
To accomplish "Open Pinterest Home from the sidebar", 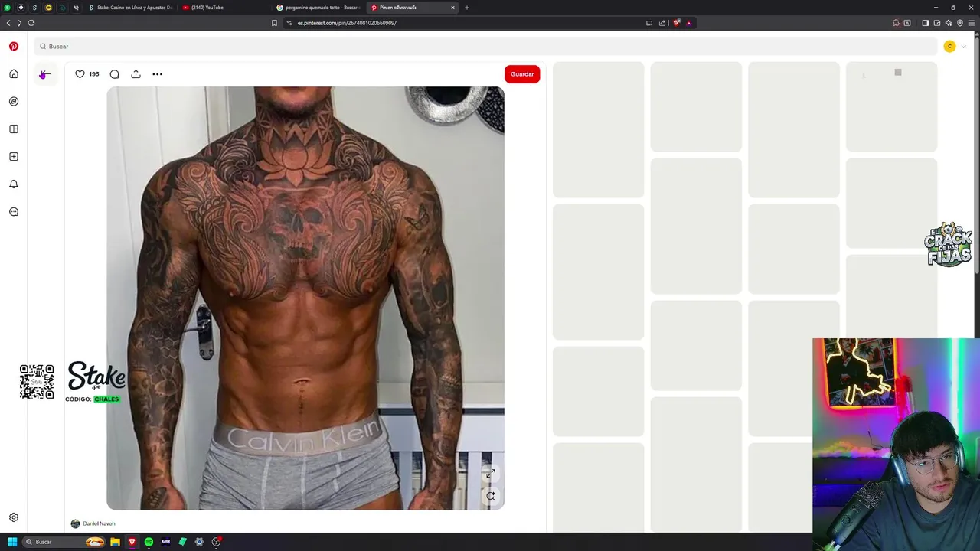I will [14, 74].
